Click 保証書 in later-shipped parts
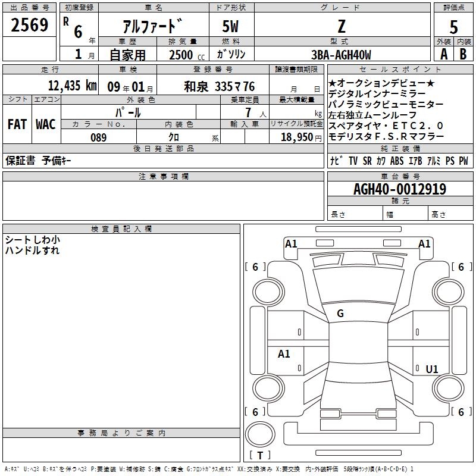This screenshot has width=476, height=476. [x=20, y=160]
